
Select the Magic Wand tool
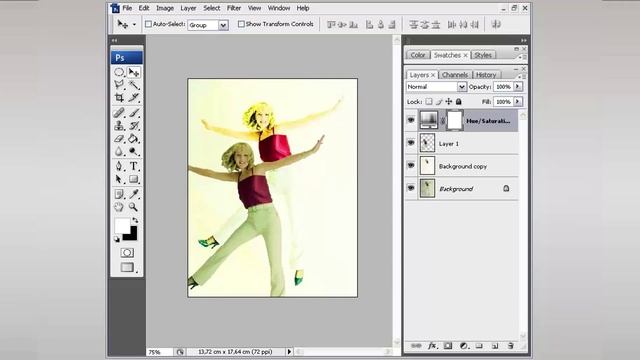click(x=133, y=85)
